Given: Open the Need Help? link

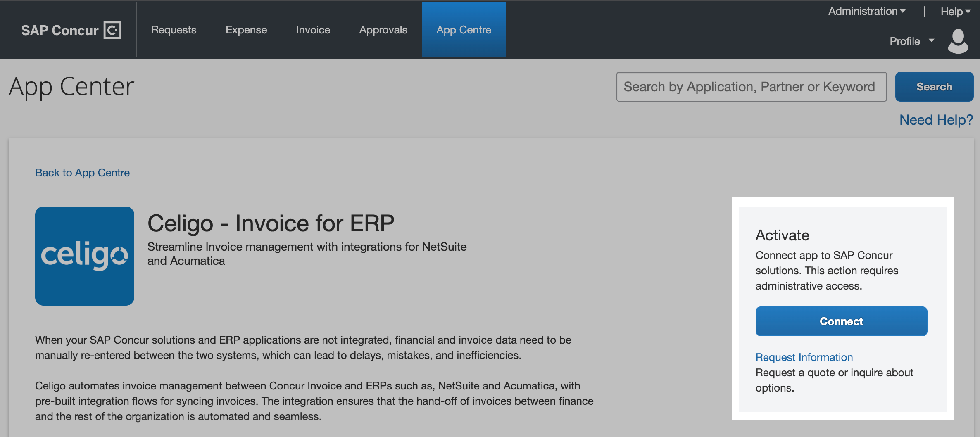Looking at the screenshot, I should (x=936, y=120).
